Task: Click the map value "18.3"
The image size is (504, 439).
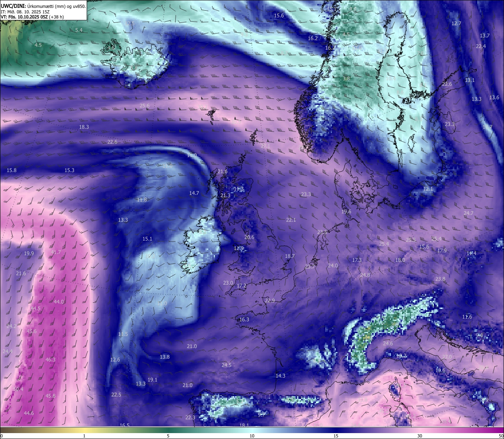Action: click(x=84, y=127)
